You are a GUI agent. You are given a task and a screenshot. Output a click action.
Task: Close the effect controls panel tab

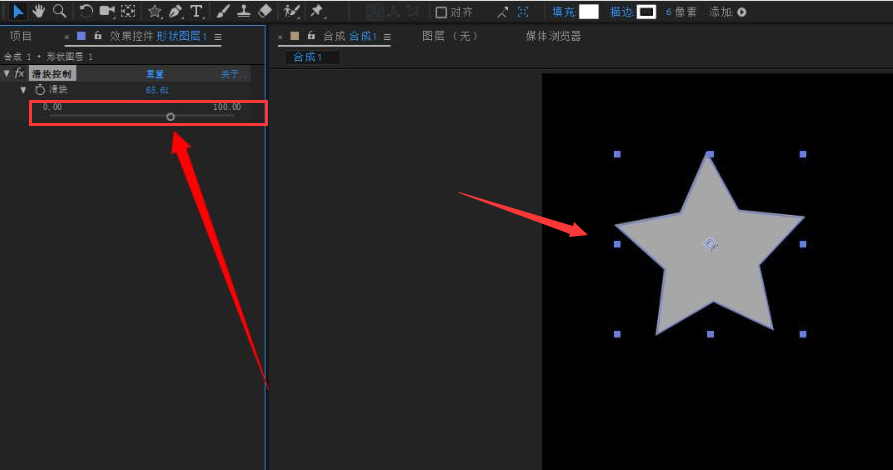click(67, 37)
